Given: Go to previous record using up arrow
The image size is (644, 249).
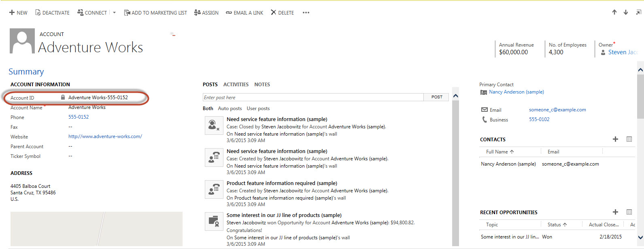Looking at the screenshot, I should click(614, 13).
